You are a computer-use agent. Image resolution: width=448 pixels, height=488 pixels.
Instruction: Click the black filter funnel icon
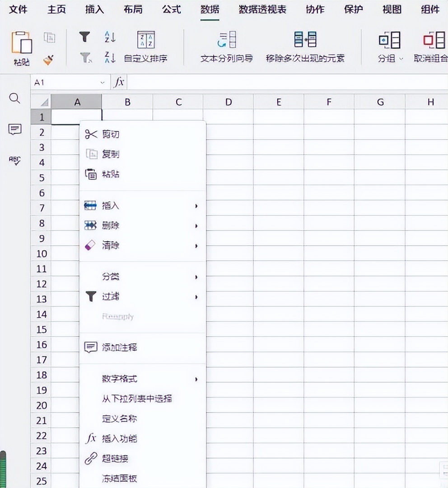click(x=85, y=37)
